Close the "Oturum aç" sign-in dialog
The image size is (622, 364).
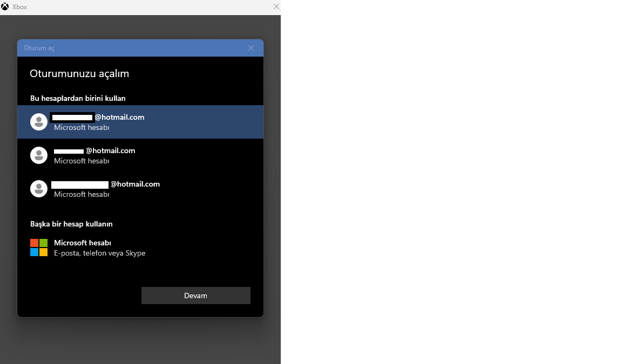pyautogui.click(x=251, y=48)
